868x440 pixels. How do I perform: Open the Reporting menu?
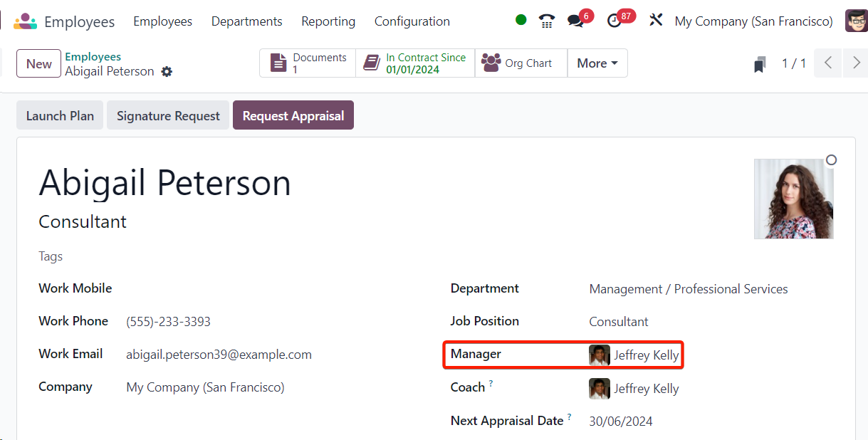[328, 21]
